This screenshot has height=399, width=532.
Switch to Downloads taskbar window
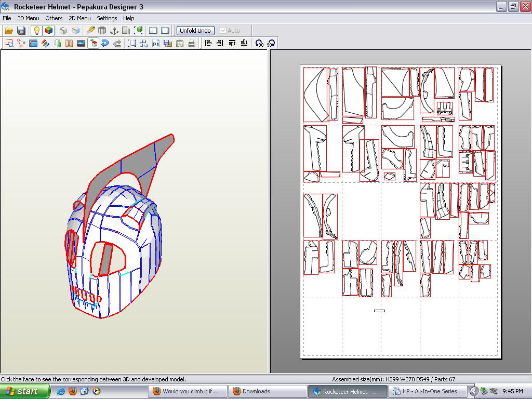point(267,391)
